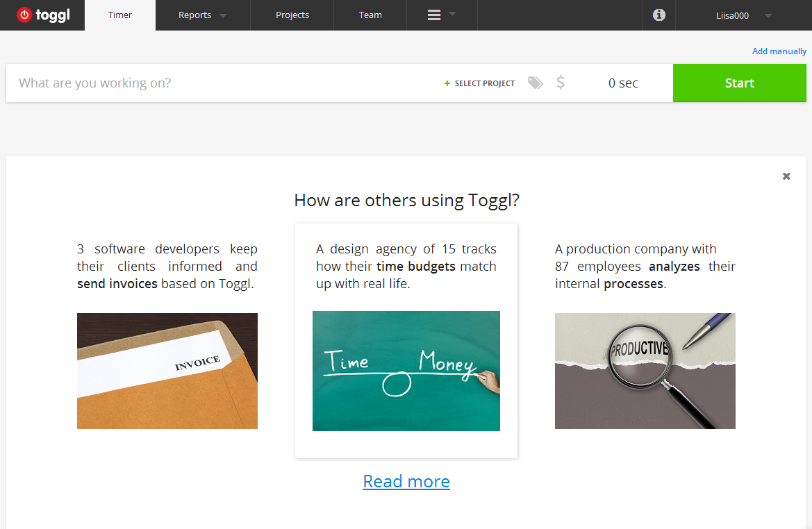Screen dimensions: 812x529
Task: Go to the Projects tab
Action: pos(292,15)
